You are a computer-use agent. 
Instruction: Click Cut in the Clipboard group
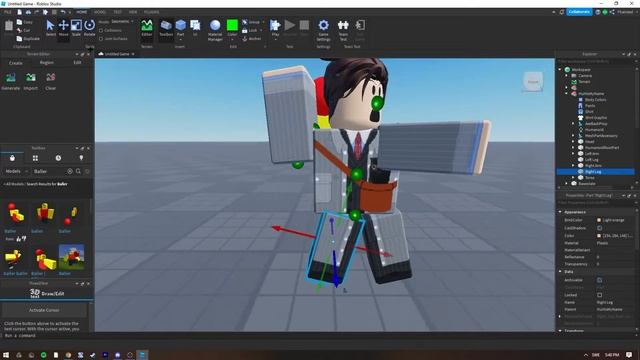(24, 30)
